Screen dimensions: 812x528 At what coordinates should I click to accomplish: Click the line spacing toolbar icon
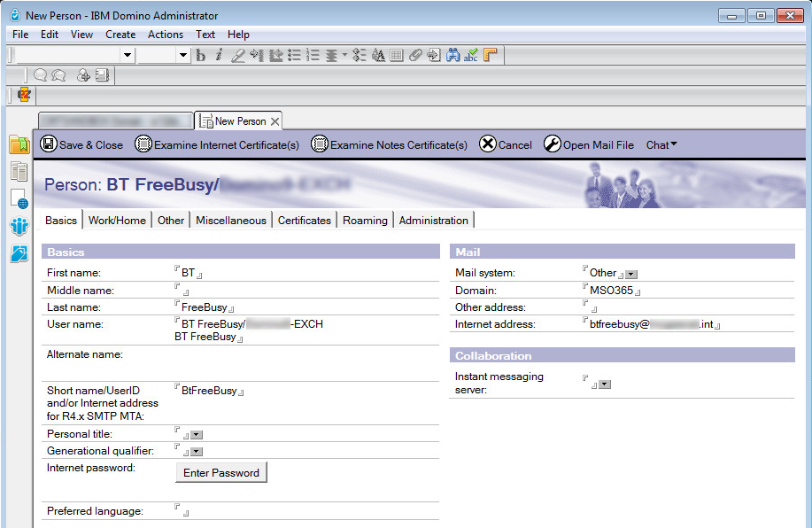(x=359, y=55)
